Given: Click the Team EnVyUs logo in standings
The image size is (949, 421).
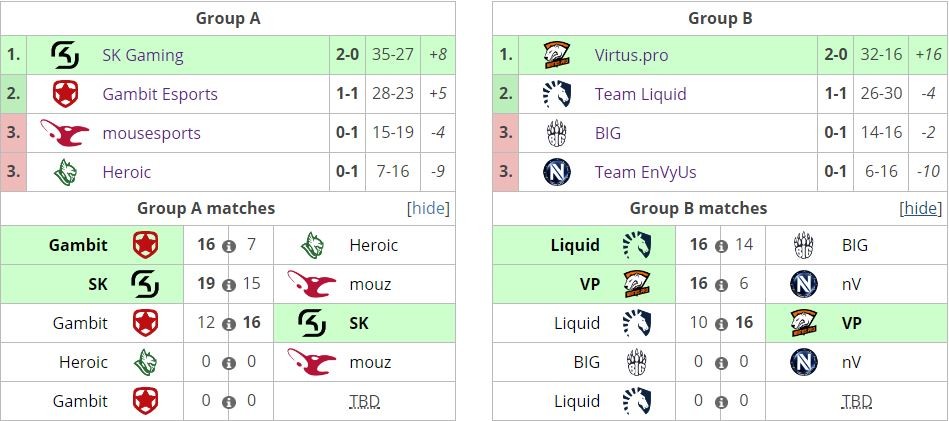Looking at the screenshot, I should pos(557,172).
